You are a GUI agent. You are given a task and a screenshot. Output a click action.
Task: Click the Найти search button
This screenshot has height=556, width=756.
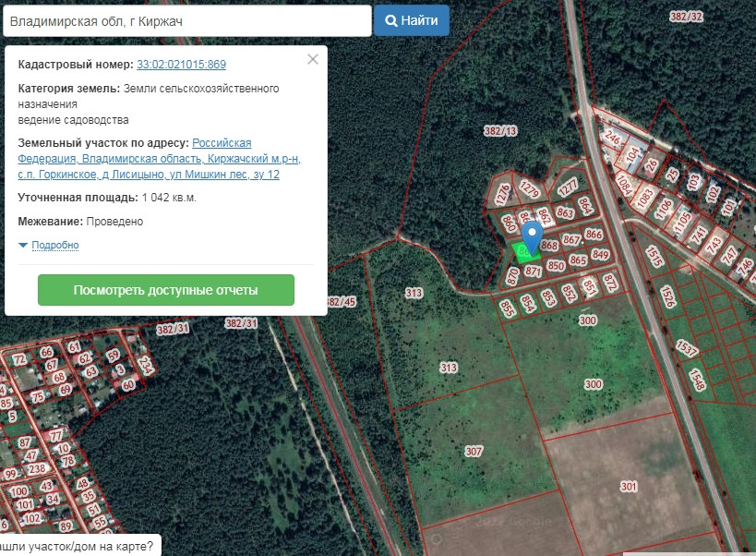click(x=412, y=20)
